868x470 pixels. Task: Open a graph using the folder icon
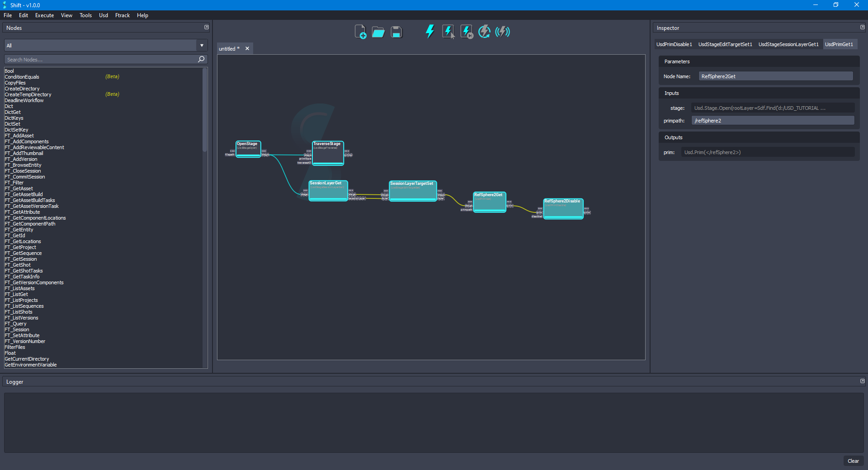coord(378,32)
